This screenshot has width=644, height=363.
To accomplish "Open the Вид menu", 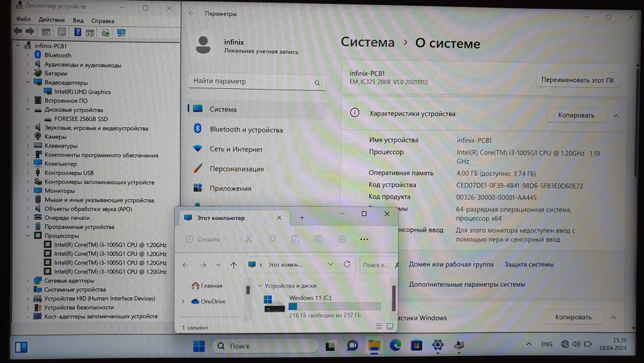I will coord(78,20).
